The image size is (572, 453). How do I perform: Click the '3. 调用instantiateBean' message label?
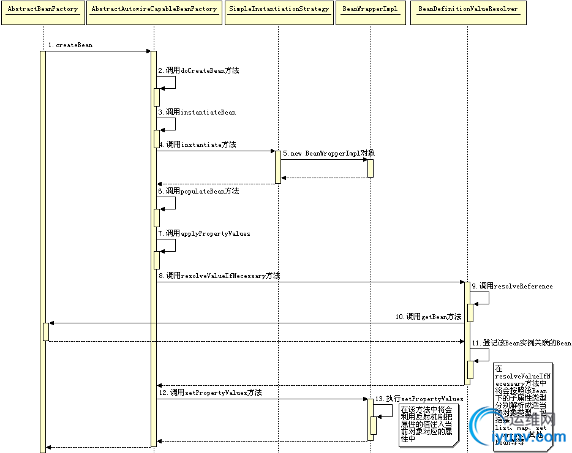(197, 112)
